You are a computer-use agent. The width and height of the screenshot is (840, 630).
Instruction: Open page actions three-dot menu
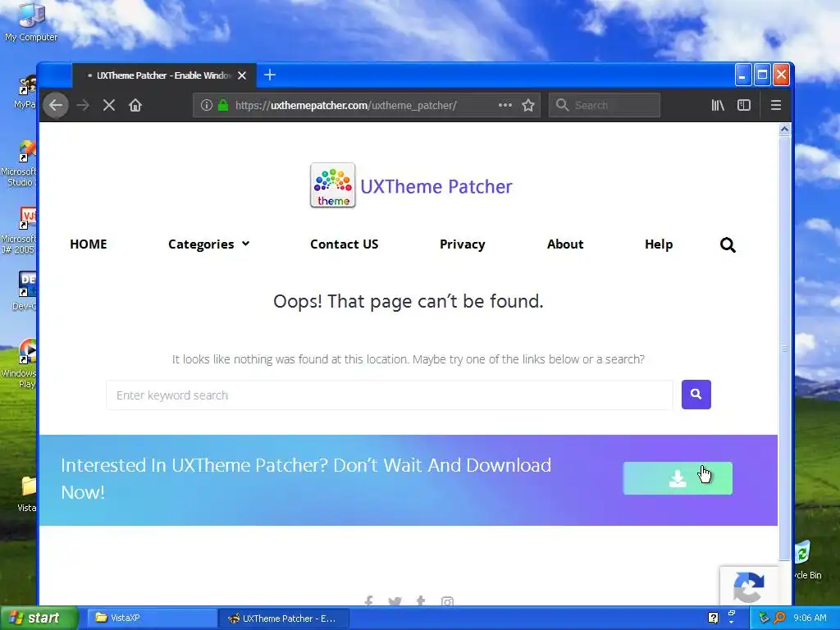point(505,105)
